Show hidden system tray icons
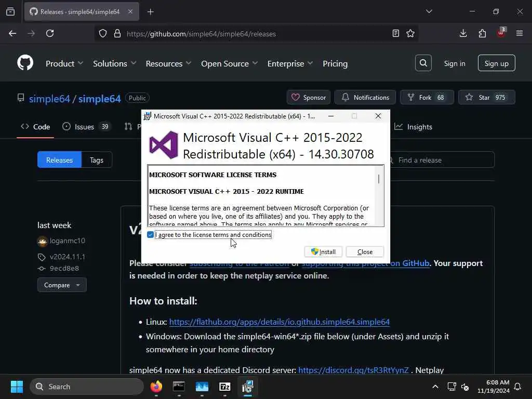 click(x=435, y=387)
